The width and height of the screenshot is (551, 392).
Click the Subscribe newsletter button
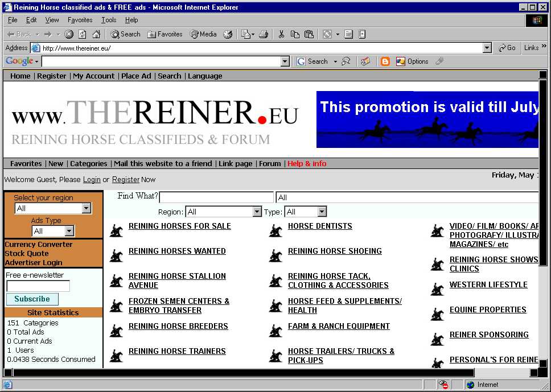click(x=32, y=299)
